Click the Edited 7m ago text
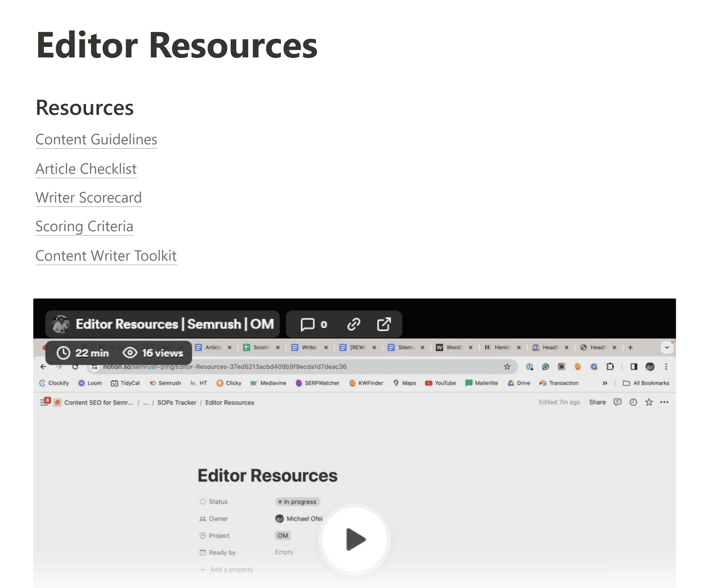This screenshot has height=588, width=709. click(x=560, y=402)
